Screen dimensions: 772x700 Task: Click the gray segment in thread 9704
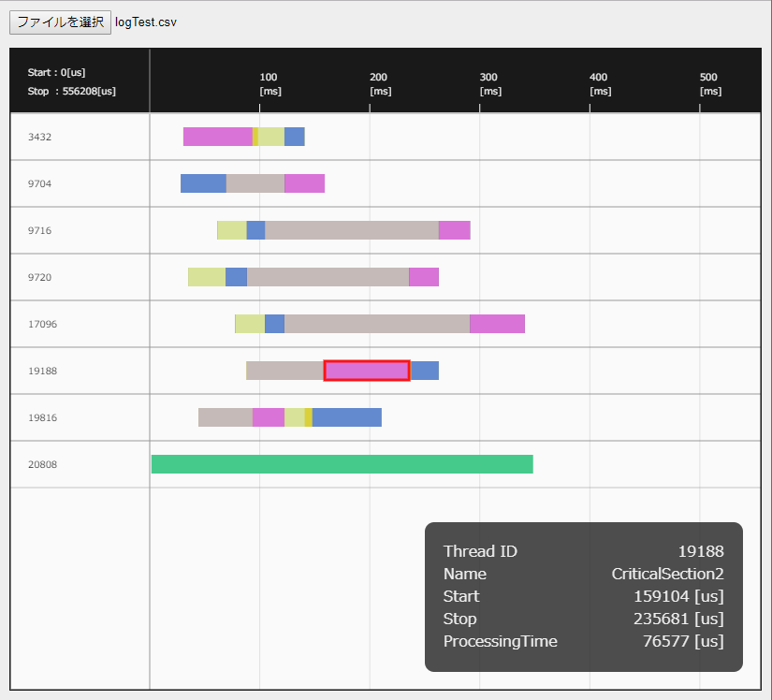click(255, 183)
